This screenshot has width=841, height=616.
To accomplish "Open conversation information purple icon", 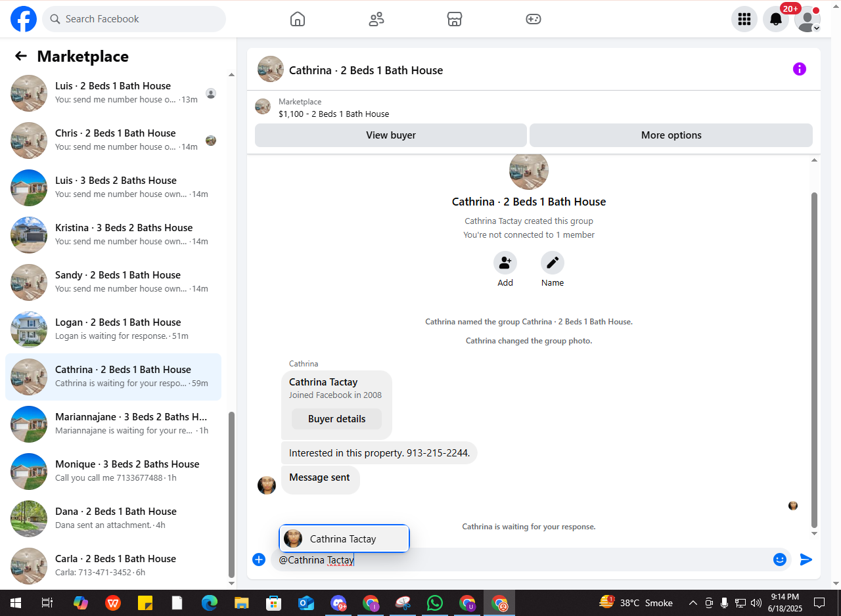I will (x=800, y=69).
